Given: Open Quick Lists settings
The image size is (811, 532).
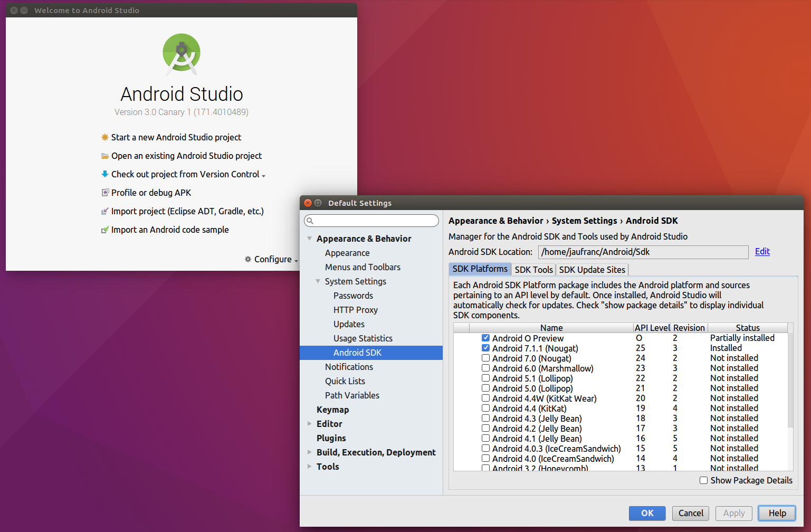Looking at the screenshot, I should (x=345, y=381).
